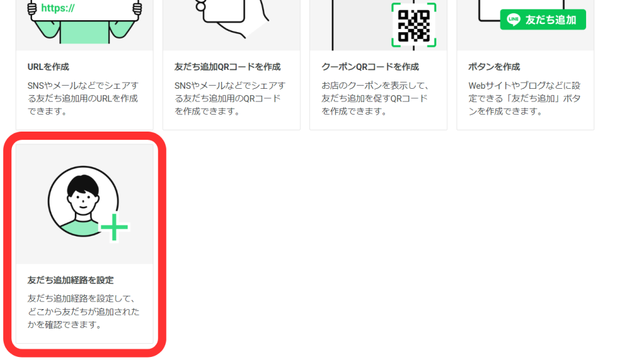This screenshot has height=362, width=644.
Task: Click the person avatar icon
Action: click(84, 201)
